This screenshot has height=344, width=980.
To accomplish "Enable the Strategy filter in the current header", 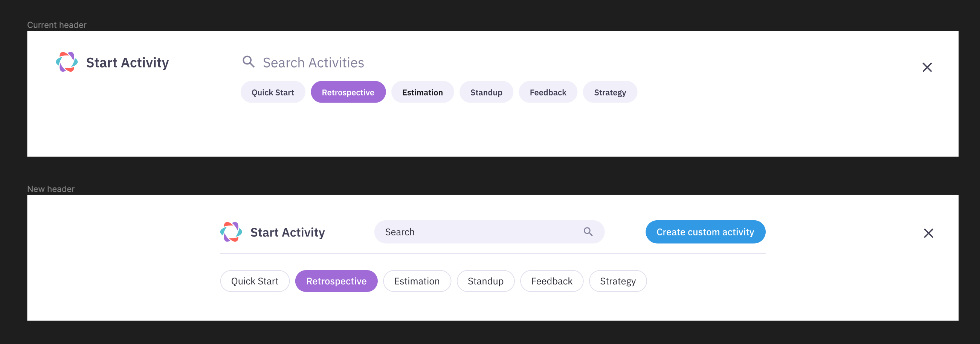I will (x=610, y=92).
